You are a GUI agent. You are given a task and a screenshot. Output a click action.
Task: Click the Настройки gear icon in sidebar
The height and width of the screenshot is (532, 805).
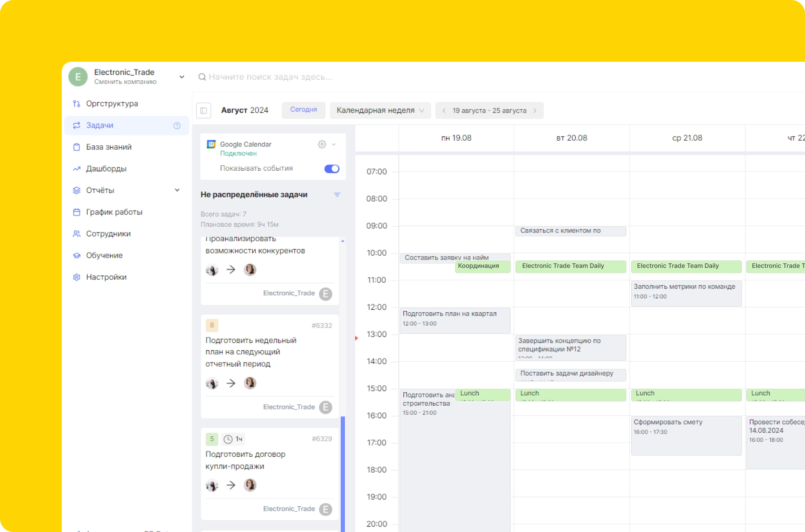77,277
